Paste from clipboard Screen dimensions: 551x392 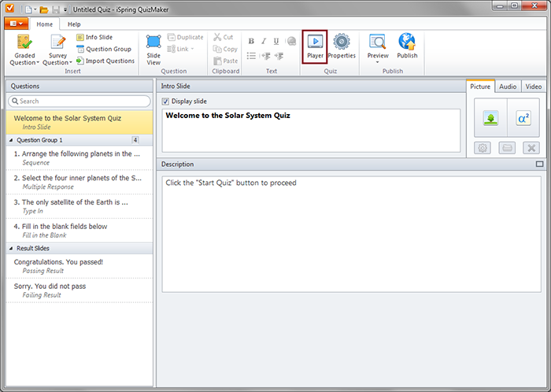coord(226,61)
